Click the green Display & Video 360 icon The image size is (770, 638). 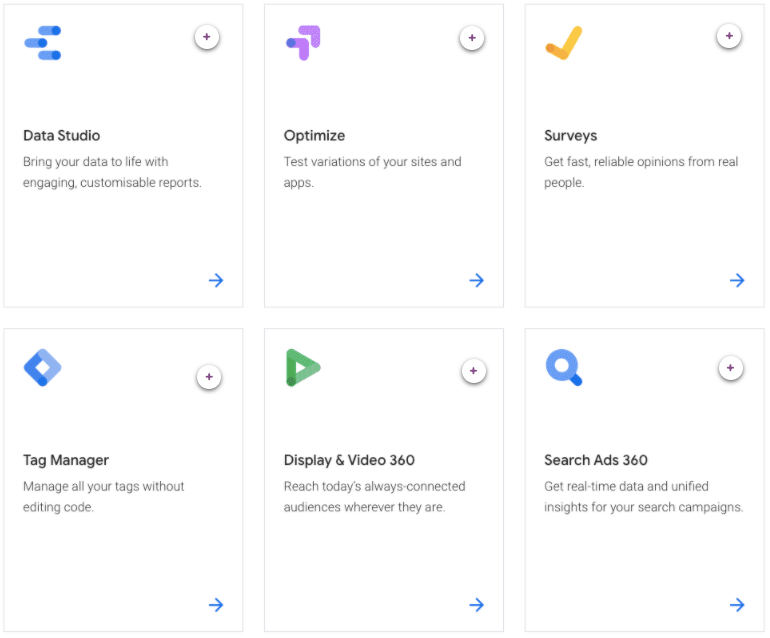click(302, 368)
